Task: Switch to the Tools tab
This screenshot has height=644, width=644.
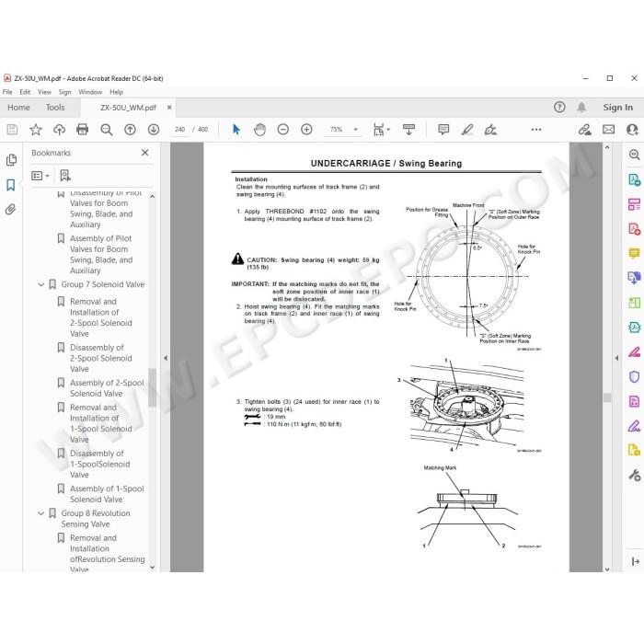Action: (55, 108)
